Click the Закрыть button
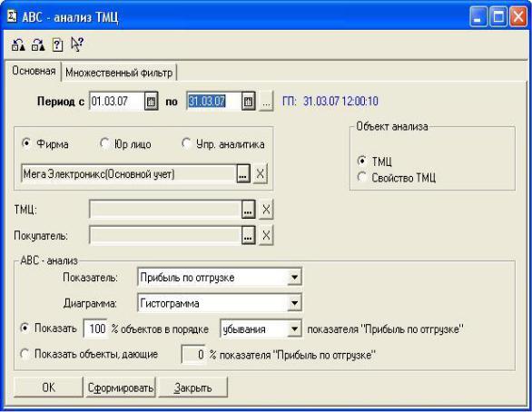Viewport: 532px width, 412px height. (192, 387)
